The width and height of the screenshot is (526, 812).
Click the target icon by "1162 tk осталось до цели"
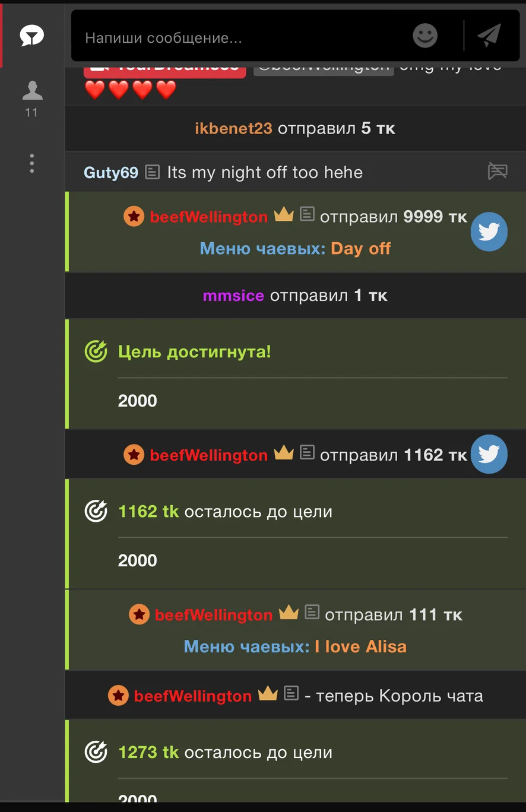[96, 512]
